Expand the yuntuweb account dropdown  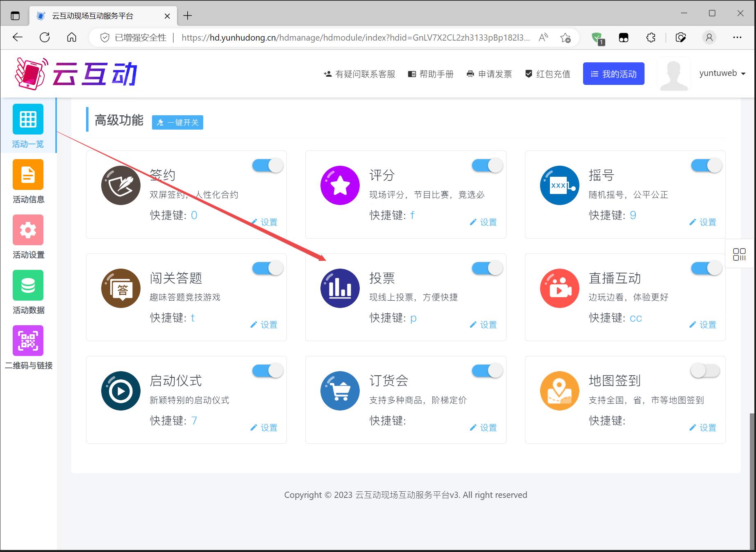point(722,73)
